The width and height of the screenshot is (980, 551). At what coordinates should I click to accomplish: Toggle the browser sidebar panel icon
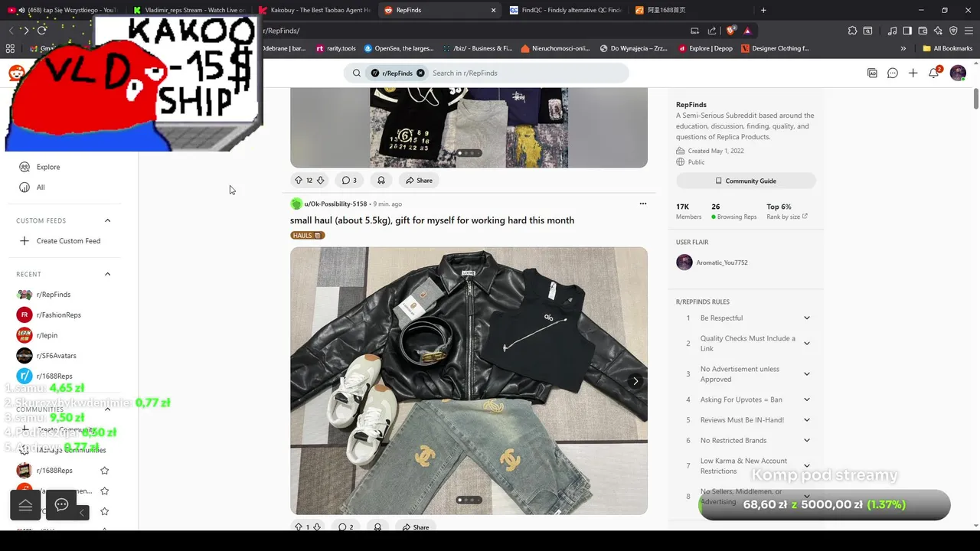pyautogui.click(x=907, y=31)
